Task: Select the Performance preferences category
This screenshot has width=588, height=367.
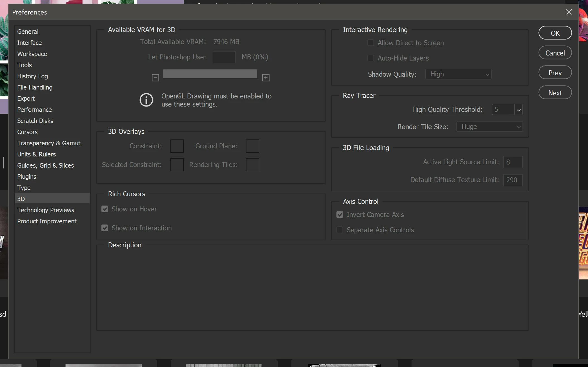Action: pos(35,110)
